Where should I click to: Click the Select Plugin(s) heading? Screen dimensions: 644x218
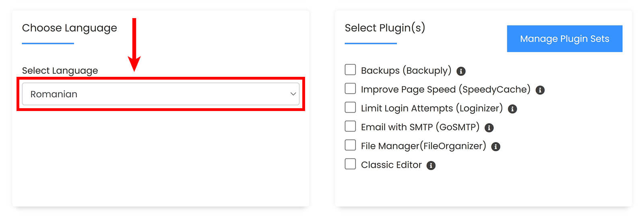click(385, 28)
